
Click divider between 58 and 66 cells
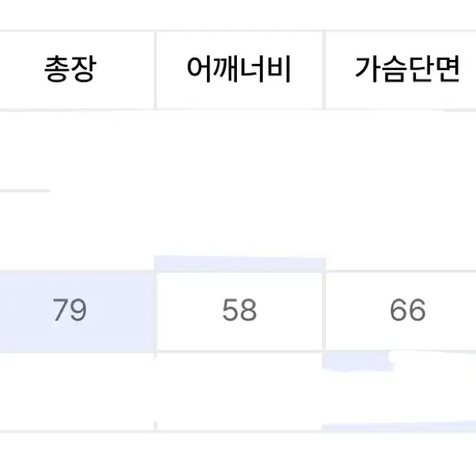(x=325, y=311)
